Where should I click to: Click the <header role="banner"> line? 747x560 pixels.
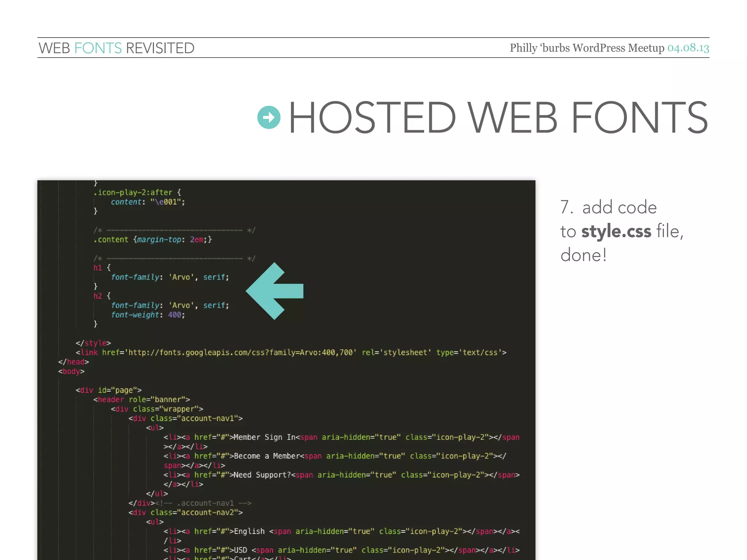point(142,400)
